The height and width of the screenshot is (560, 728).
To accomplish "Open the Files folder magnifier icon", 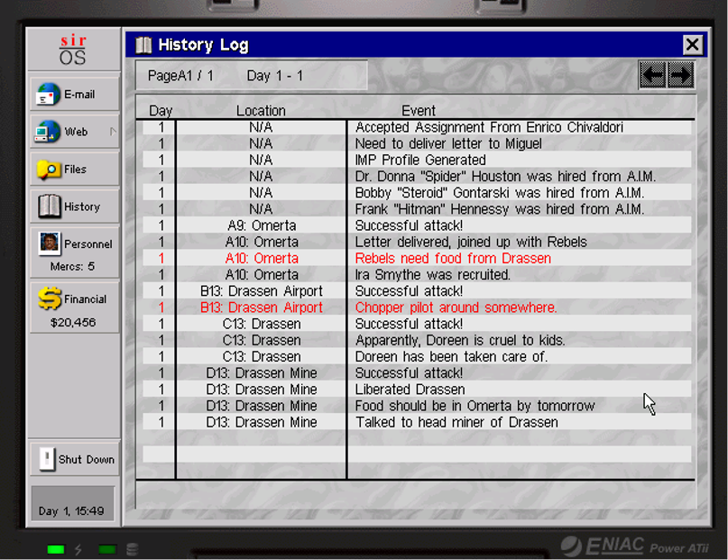I will pos(49,170).
